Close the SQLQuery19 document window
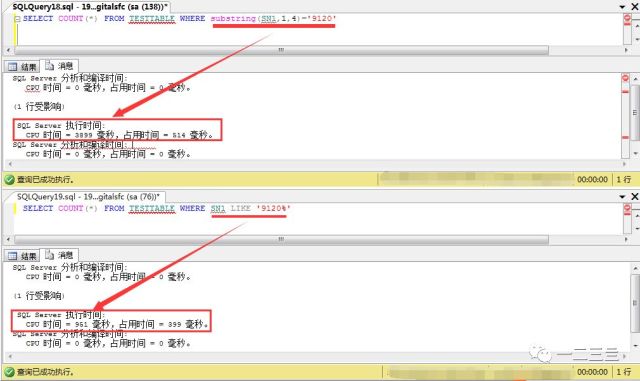Image resolution: width=640 pixels, height=381 pixels. pos(635,196)
